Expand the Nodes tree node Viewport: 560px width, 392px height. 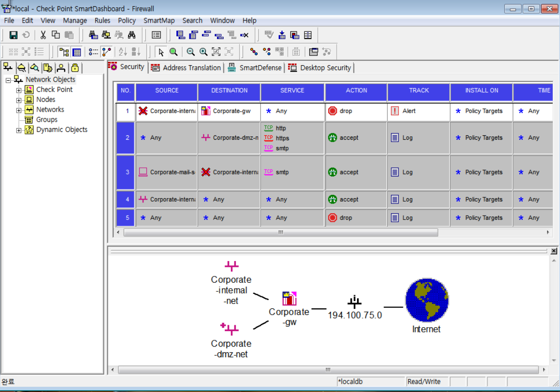click(18, 101)
